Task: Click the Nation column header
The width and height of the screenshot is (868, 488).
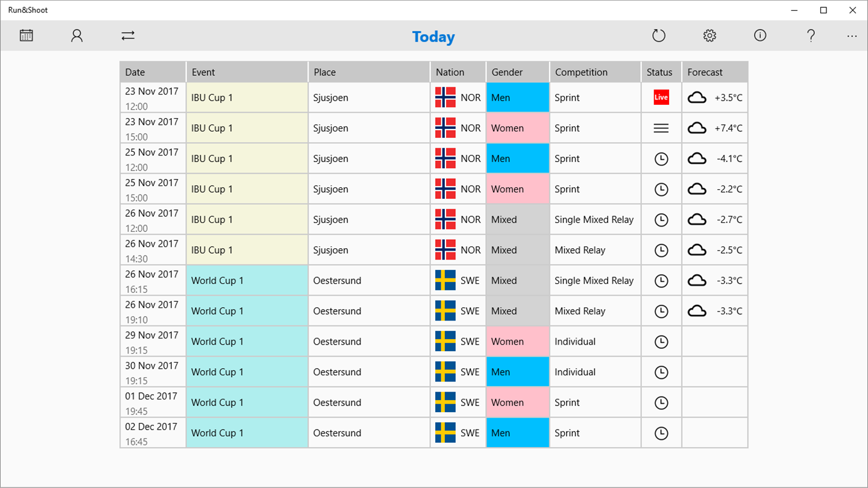Action: coord(458,72)
